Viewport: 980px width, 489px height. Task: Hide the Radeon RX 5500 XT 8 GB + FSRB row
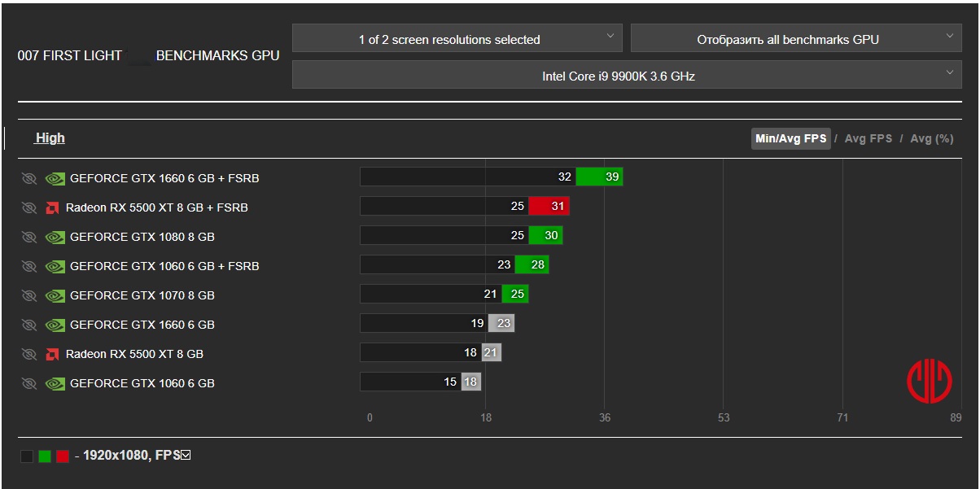[29, 207]
